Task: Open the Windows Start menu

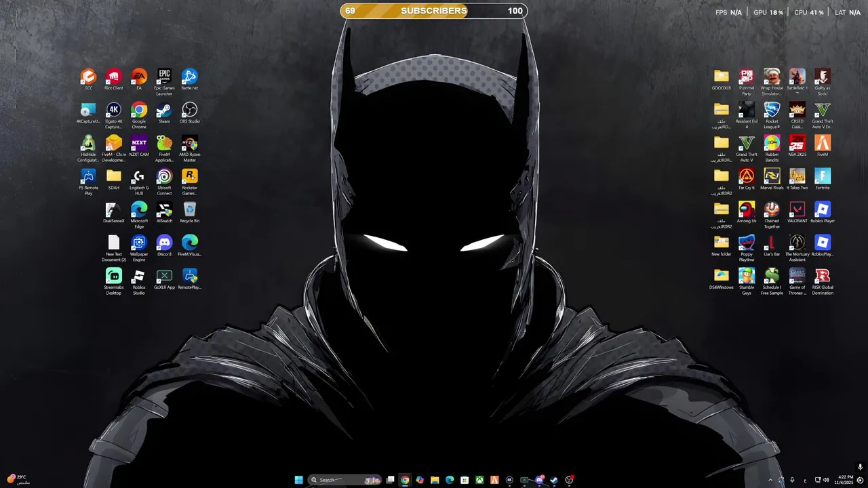Action: tap(298, 480)
